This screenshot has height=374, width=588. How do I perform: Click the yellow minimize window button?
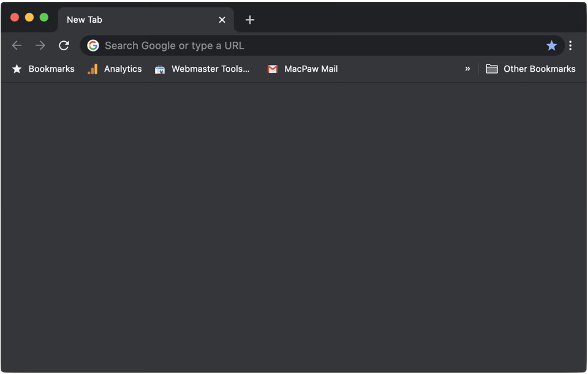click(29, 17)
